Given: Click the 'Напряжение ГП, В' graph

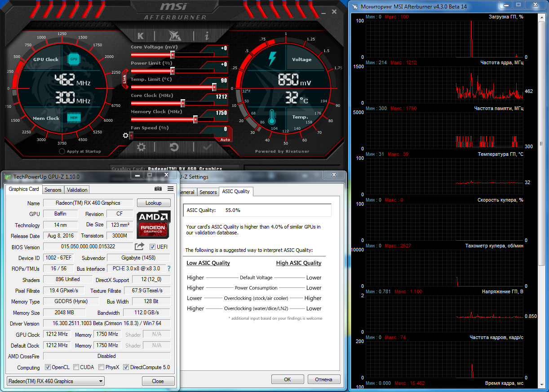Looking at the screenshot, I should coord(444,314).
